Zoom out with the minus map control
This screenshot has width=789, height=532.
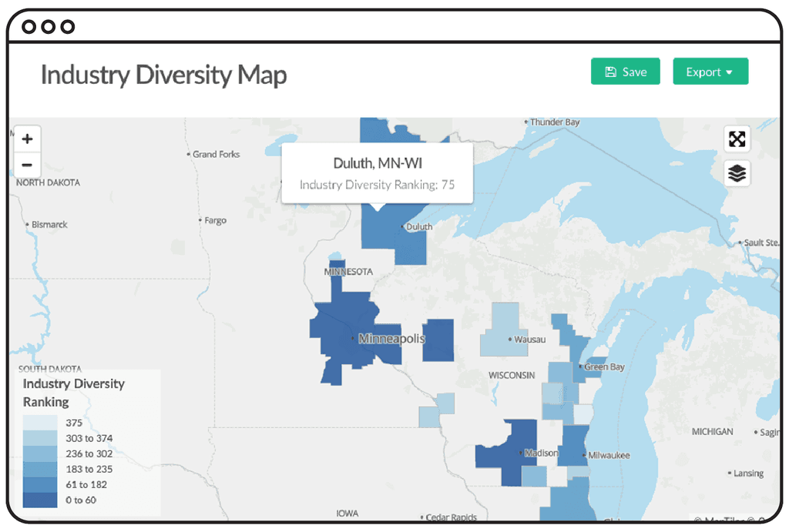27,165
